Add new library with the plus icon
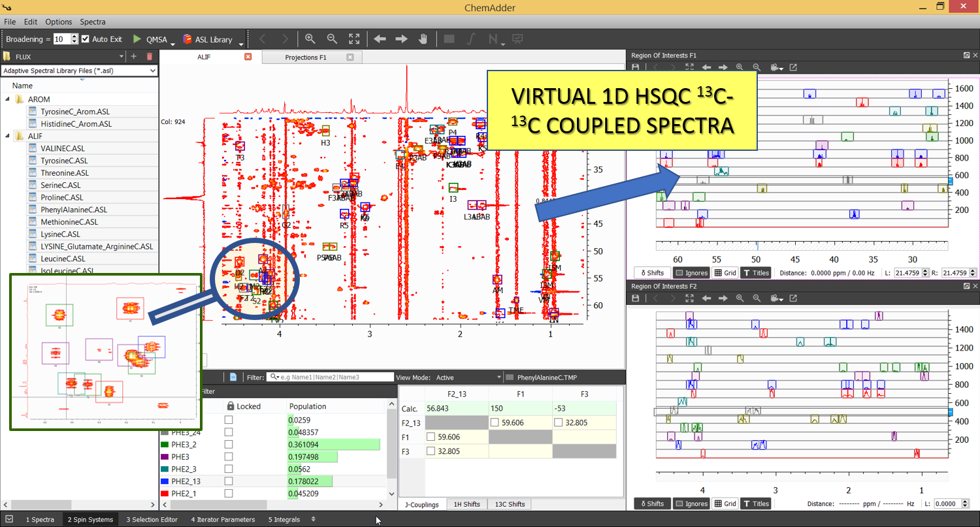The height and width of the screenshot is (527, 980). click(134, 57)
